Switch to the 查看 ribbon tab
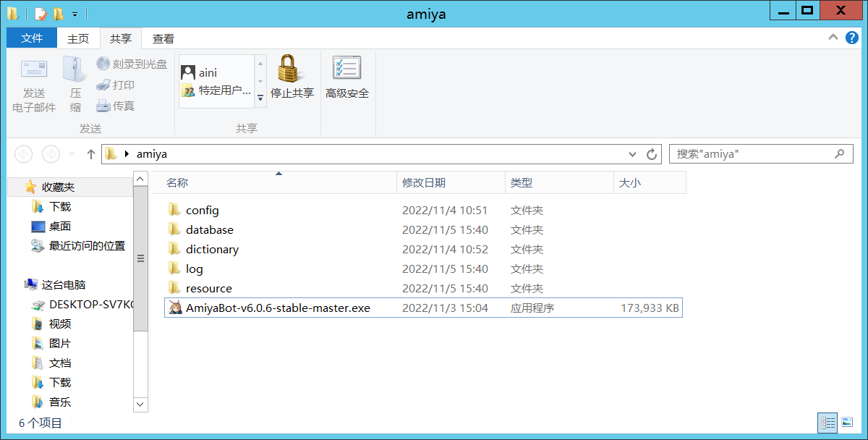The image size is (868, 440). click(x=162, y=38)
